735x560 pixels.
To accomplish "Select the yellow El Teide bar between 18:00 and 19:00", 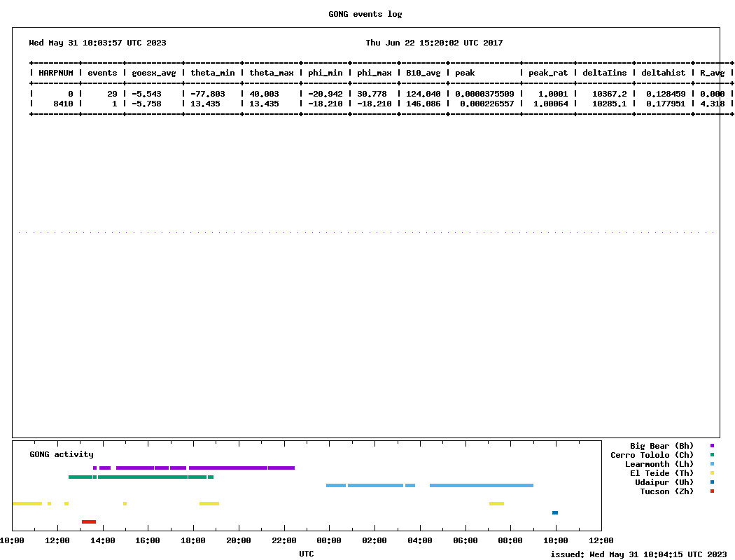I will pos(209,504).
